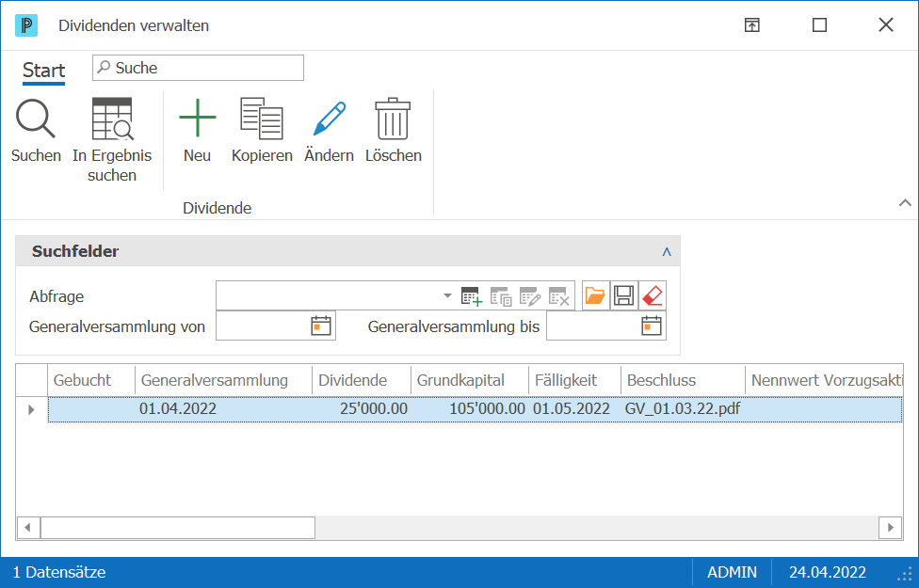Screen dimensions: 919x588
Task: Click the Ändern pencil icon
Action: point(330,119)
